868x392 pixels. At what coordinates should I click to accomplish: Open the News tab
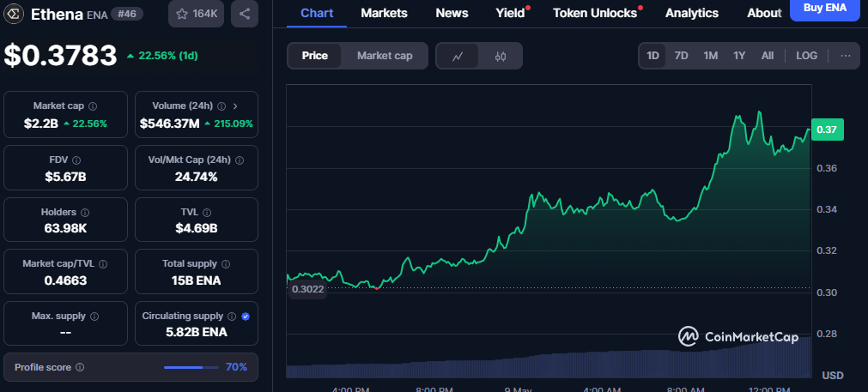pyautogui.click(x=452, y=13)
